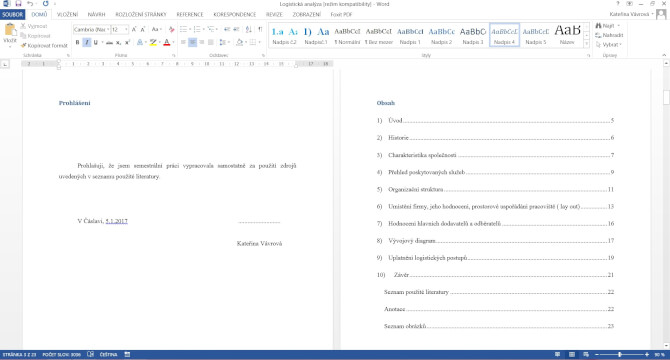Open the SOUBOR file menu

[x=12, y=15]
